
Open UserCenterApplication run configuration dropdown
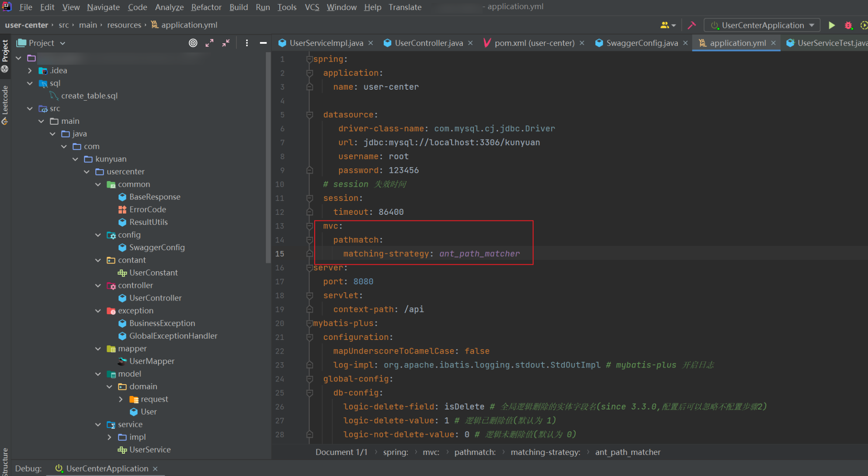click(762, 25)
